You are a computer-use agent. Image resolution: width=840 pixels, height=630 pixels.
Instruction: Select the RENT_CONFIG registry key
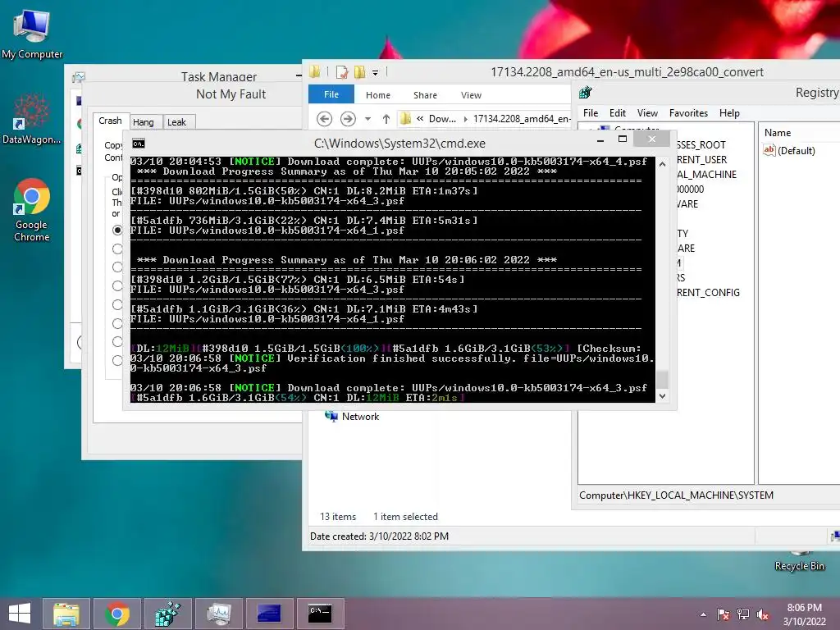pos(708,293)
